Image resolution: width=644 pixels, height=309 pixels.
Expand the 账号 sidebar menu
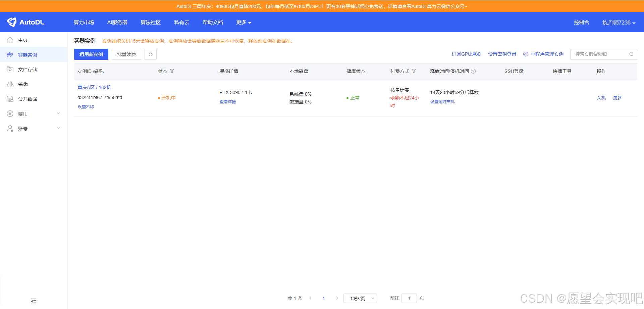coord(34,129)
